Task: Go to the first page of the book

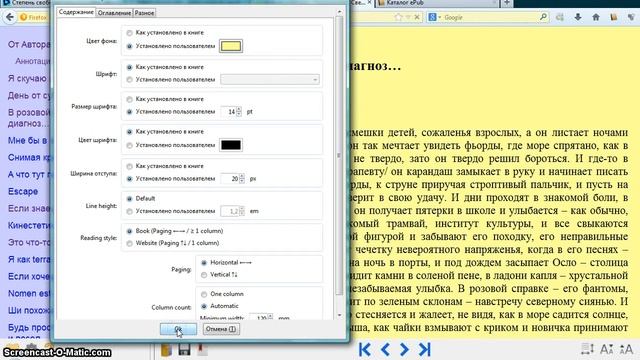Action: point(365,349)
